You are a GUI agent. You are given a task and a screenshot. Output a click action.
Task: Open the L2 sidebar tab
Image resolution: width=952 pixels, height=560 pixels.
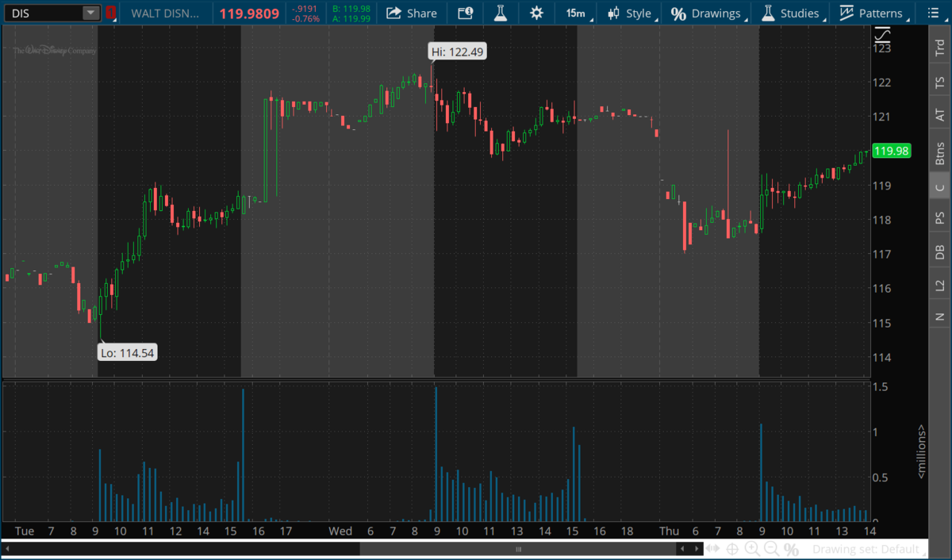(x=940, y=285)
